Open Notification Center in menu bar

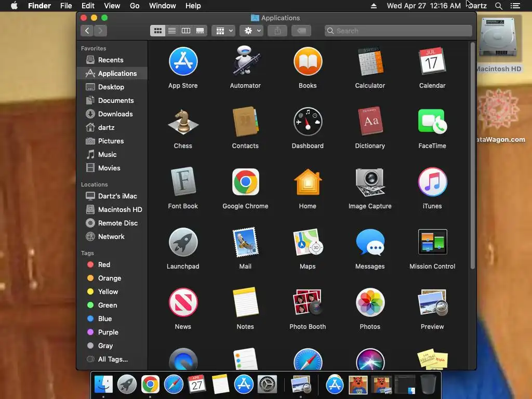pos(515,6)
